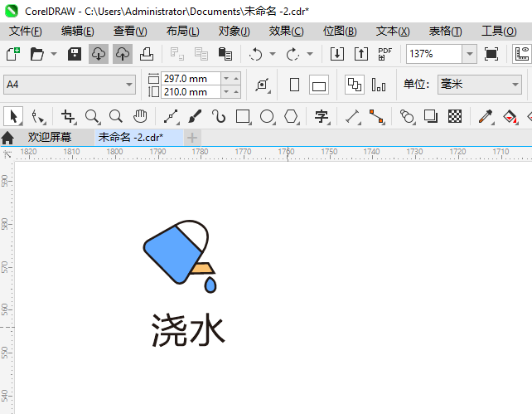Screen dimensions: 532x414
Task: Expand the Open recent files arrow
Action: (x=54, y=54)
